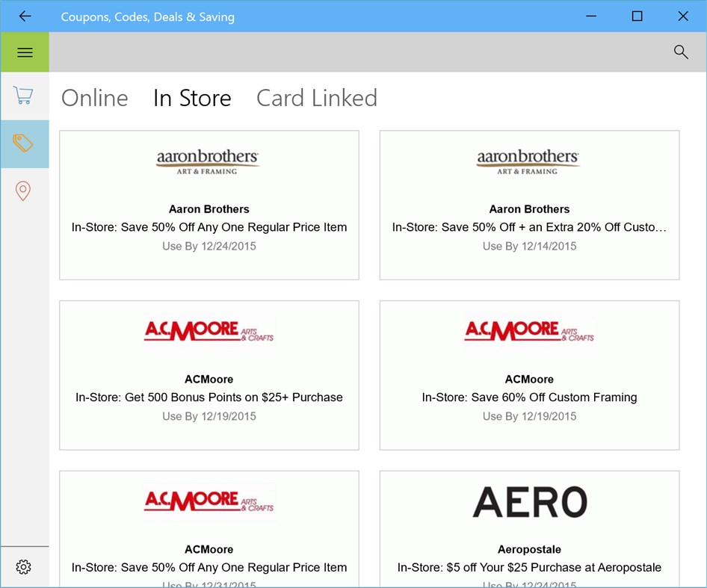Click the Use By 12/24/2015 date text
The height and width of the screenshot is (588, 707).
coord(209,246)
